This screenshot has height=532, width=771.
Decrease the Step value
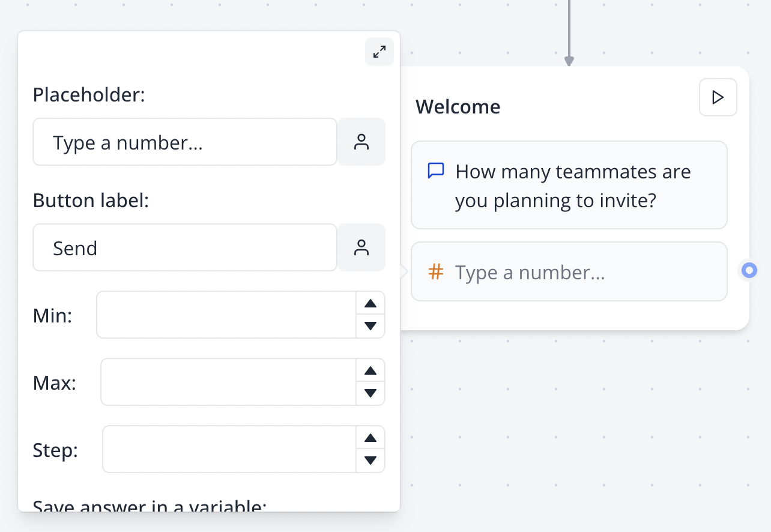click(370, 461)
